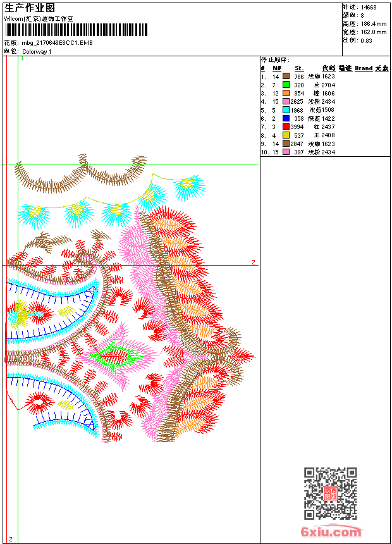Image resolution: width=392 pixels, height=544 pixels.
Task: Click stitch count 1968 in row 5
Action: click(297, 110)
